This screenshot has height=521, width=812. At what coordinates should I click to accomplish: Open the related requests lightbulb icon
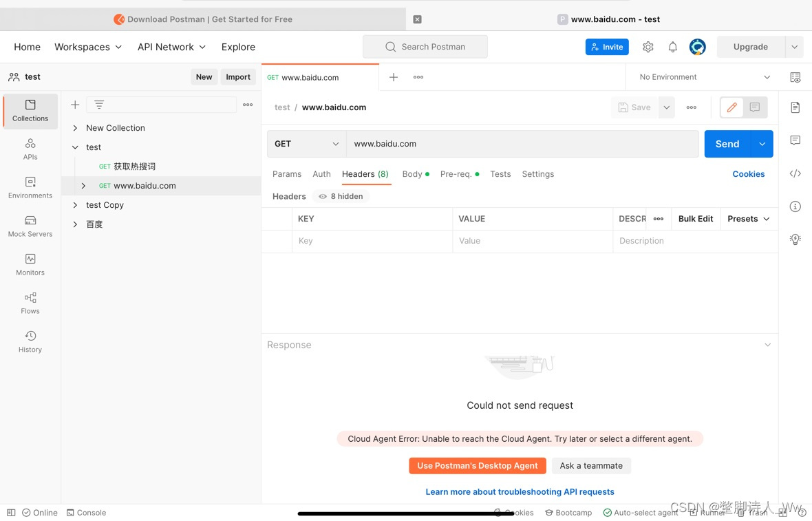(x=795, y=240)
